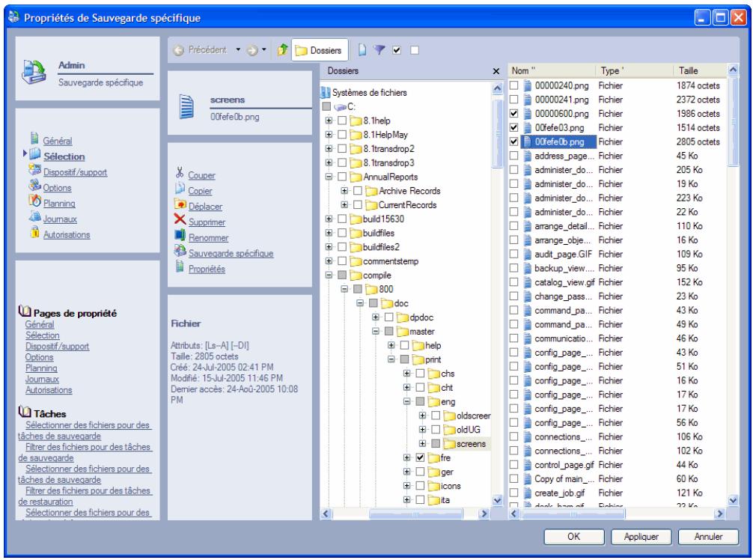The width and height of the screenshot is (753, 560).
Task: Expand the dpdoc folder node
Action: pos(376,317)
